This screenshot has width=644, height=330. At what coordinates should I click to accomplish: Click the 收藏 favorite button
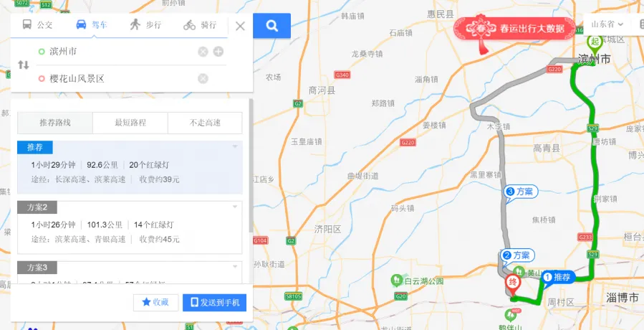(x=155, y=303)
